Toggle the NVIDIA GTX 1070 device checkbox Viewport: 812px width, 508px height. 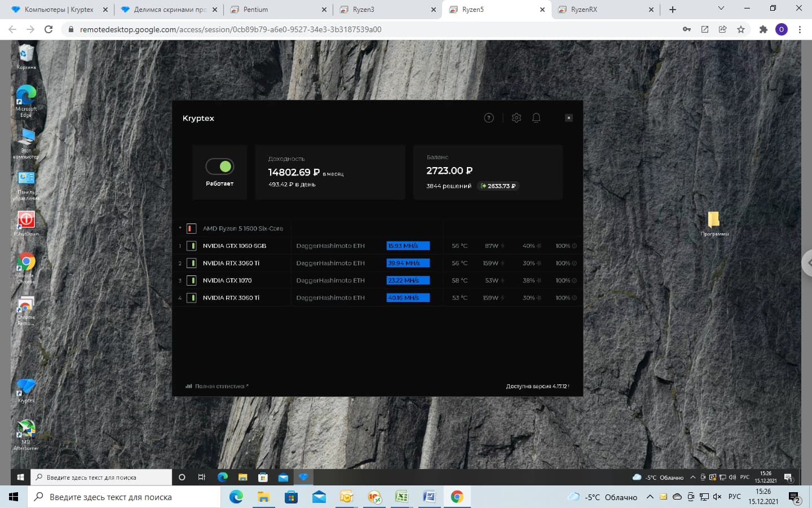pos(192,281)
